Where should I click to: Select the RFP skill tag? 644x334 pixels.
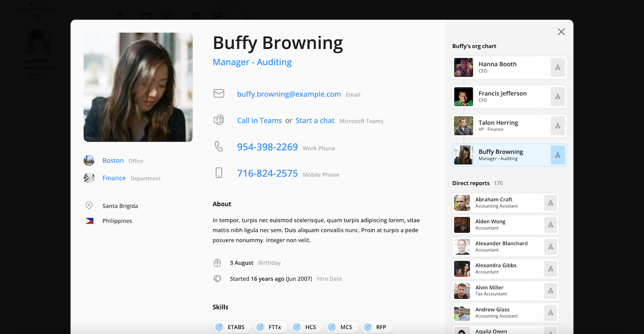pos(376,327)
